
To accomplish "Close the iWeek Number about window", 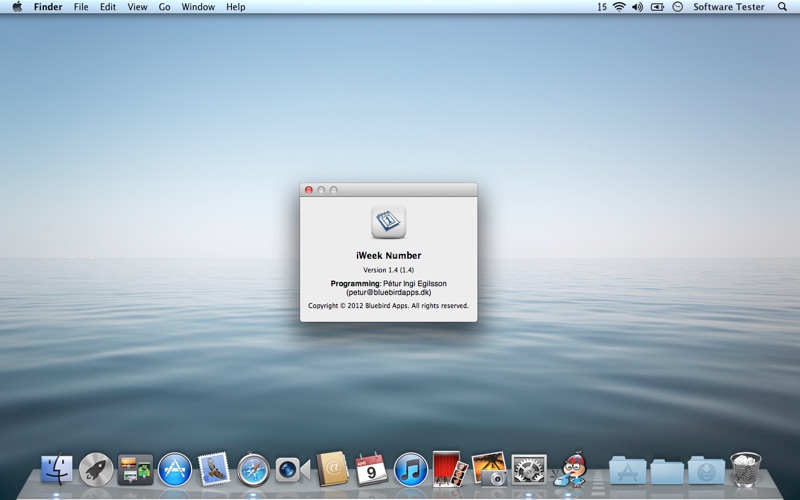I will (309, 190).
